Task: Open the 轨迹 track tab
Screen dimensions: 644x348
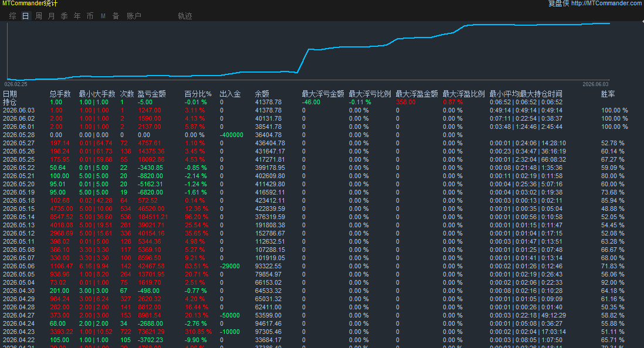Action: point(185,16)
